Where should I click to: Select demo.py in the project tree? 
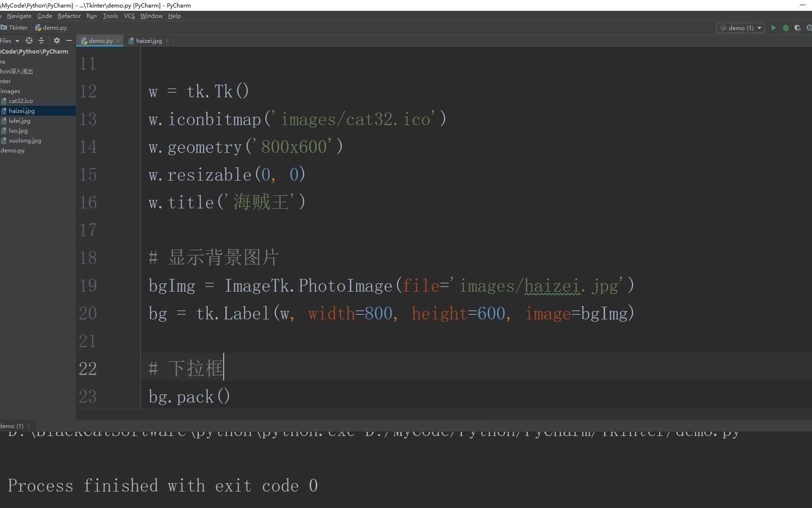[x=13, y=150]
